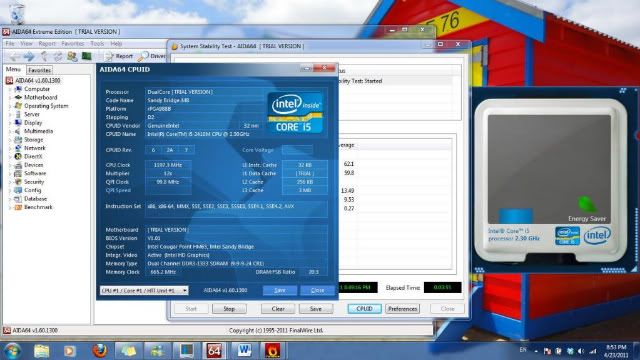Open Microsoft Word from the taskbar
The width and height of the screenshot is (640, 360).
coord(244,351)
